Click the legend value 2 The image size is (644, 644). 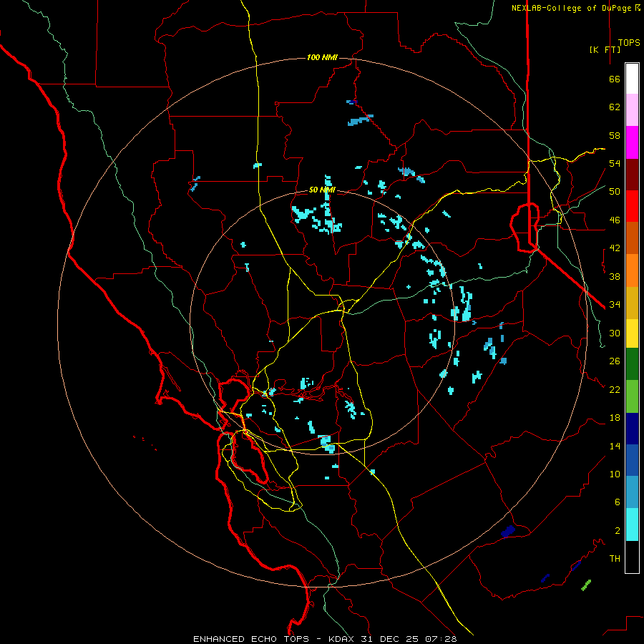[x=618, y=530]
